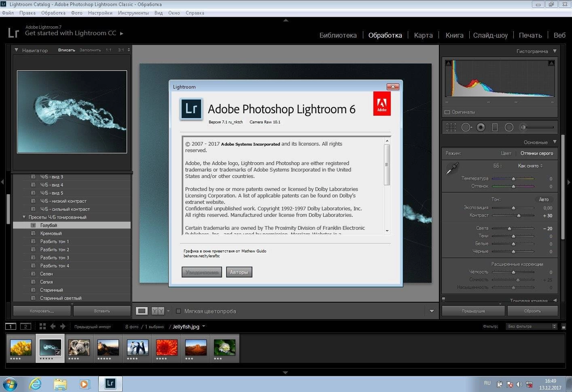Switch treatment mode to Оттенки серого
This screenshot has width=572, height=392.
pyautogui.click(x=537, y=153)
